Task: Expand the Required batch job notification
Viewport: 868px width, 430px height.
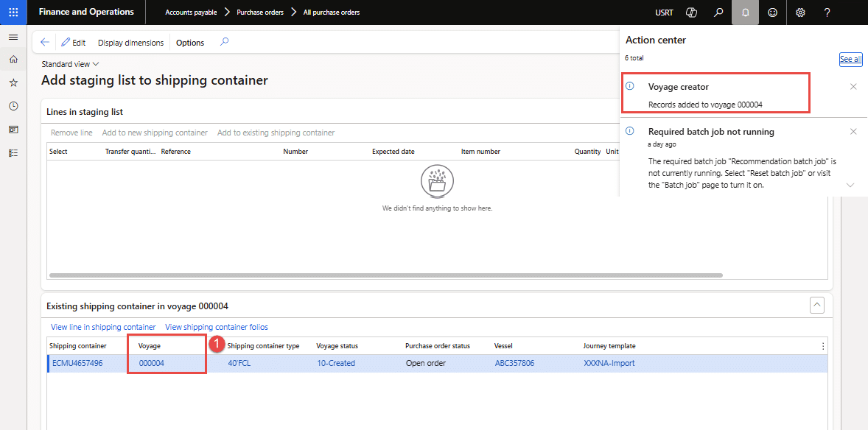Action: [x=850, y=185]
